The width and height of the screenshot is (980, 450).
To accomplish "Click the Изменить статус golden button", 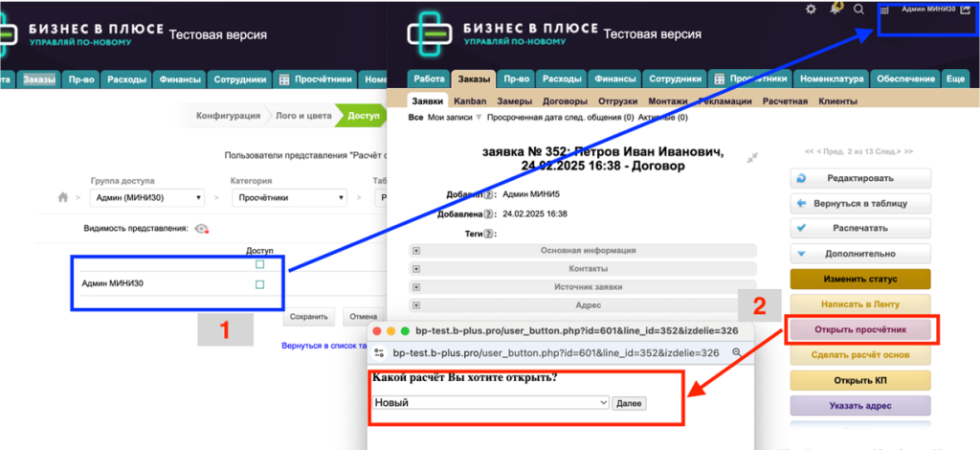I will tap(859, 279).
